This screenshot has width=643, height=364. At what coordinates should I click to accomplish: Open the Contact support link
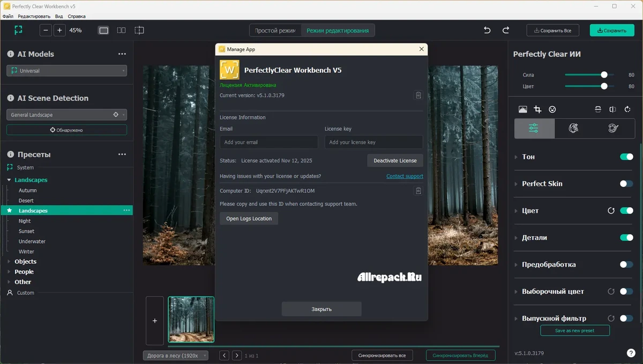(x=405, y=176)
